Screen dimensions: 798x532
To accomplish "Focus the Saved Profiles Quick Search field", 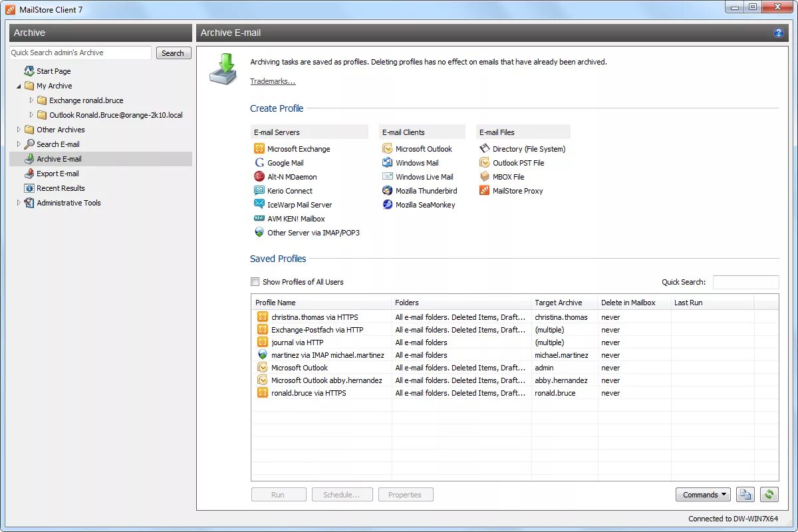I will tap(745, 282).
